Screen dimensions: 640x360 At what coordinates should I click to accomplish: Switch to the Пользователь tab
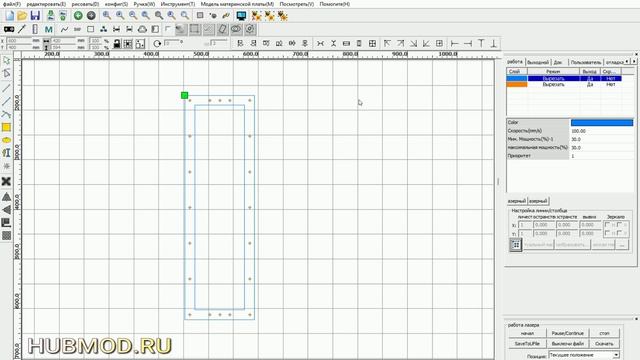pyautogui.click(x=586, y=62)
